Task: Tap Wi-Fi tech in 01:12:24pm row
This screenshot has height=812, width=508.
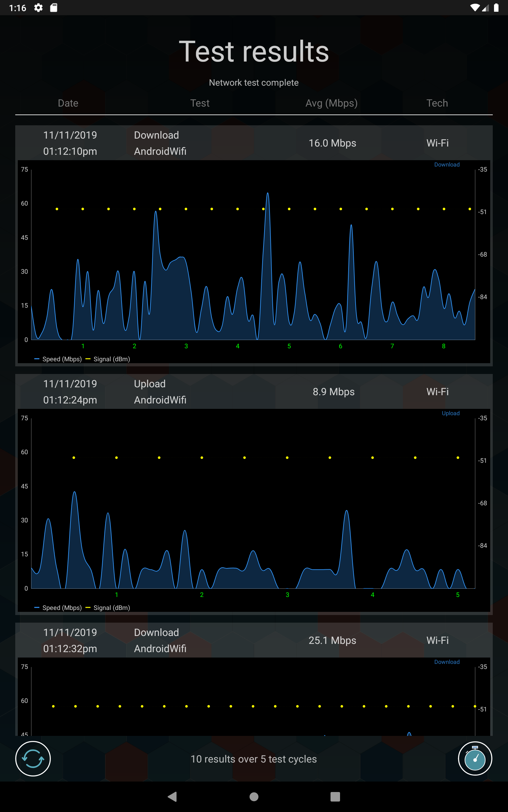Action: click(438, 392)
